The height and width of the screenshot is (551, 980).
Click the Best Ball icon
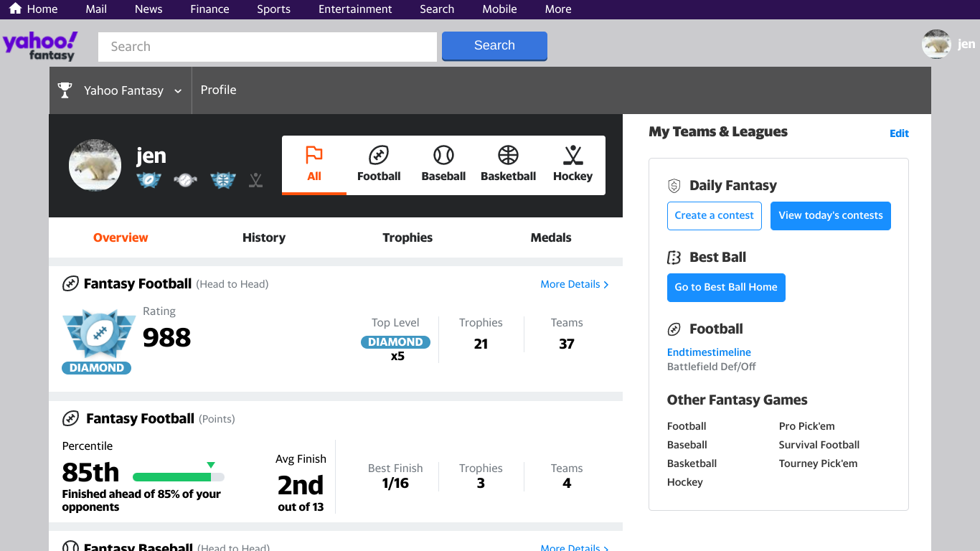[674, 258]
